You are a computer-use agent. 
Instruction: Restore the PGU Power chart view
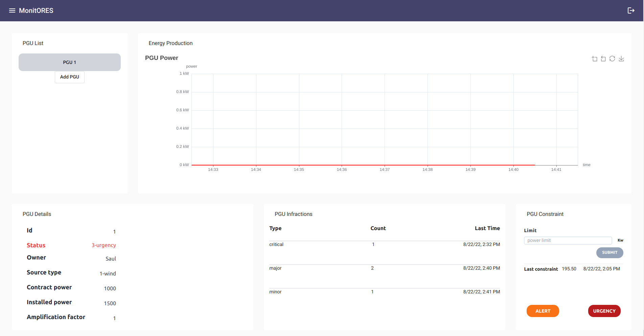click(x=612, y=59)
